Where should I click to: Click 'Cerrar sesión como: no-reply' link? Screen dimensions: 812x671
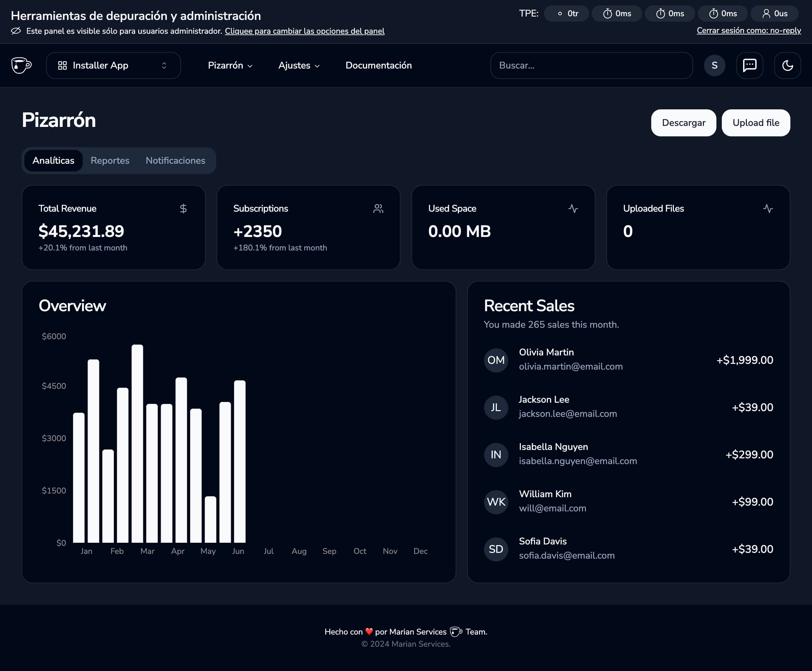point(748,30)
